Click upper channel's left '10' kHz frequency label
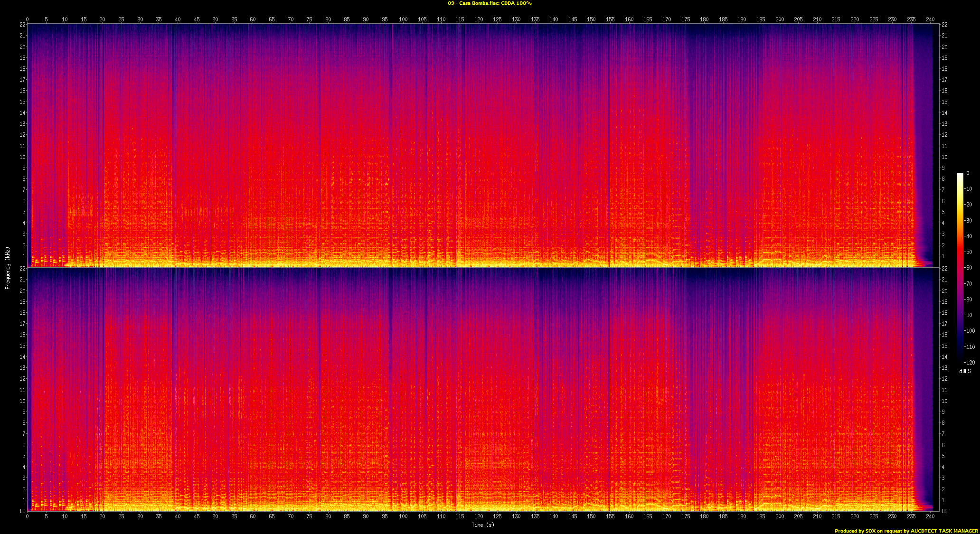 pyautogui.click(x=22, y=157)
